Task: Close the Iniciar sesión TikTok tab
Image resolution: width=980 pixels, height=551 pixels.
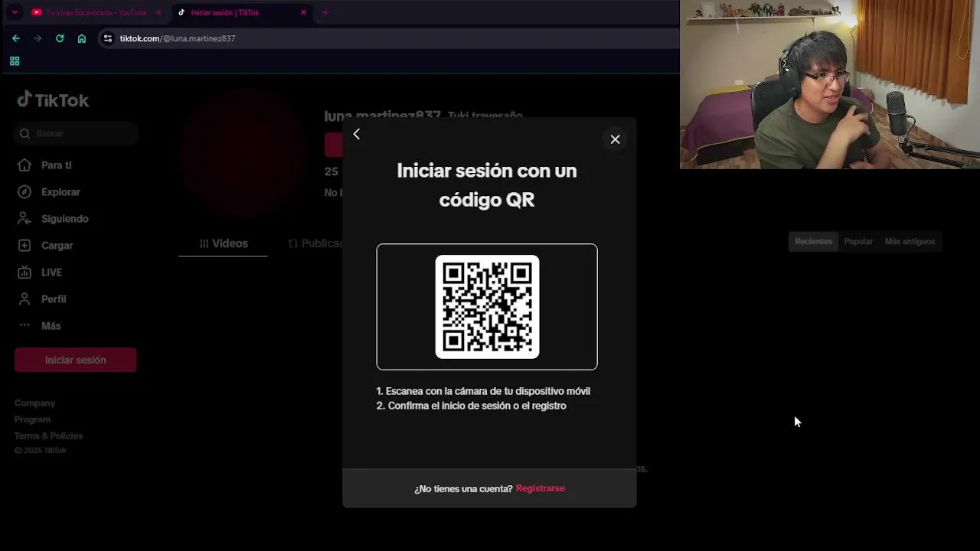Action: point(303,12)
